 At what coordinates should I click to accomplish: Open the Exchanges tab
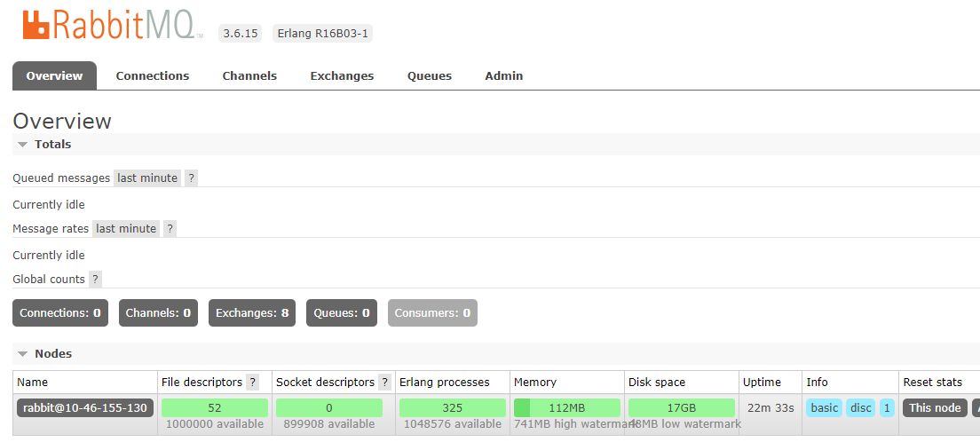(x=342, y=75)
